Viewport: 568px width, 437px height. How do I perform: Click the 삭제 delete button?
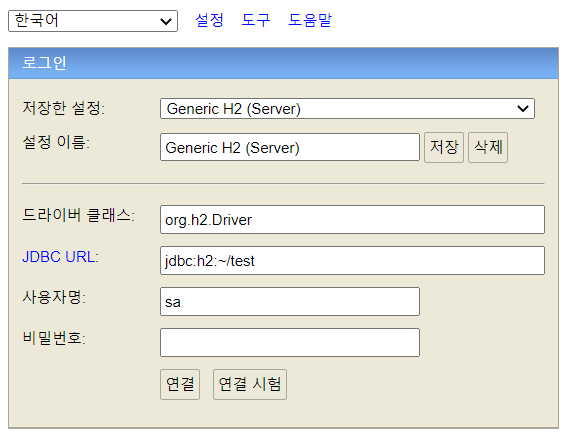tap(488, 147)
